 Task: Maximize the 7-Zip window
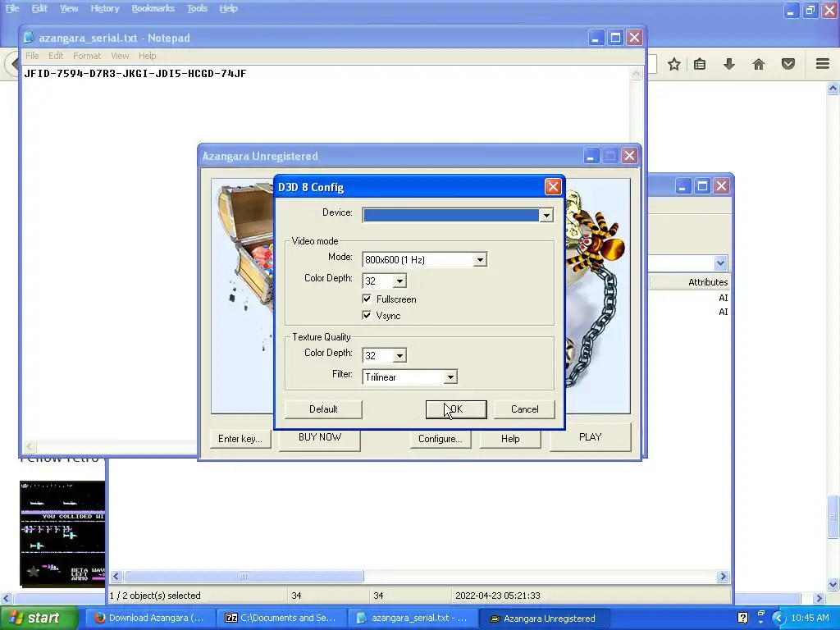pos(702,186)
